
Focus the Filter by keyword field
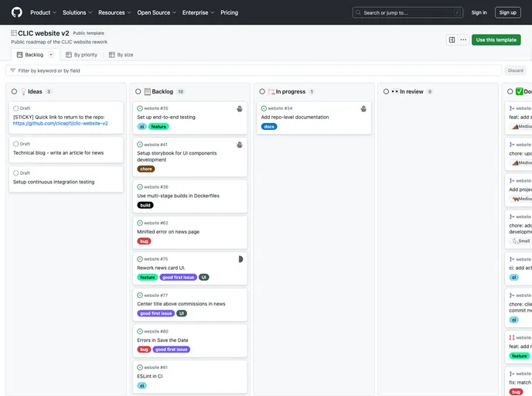pos(255,70)
